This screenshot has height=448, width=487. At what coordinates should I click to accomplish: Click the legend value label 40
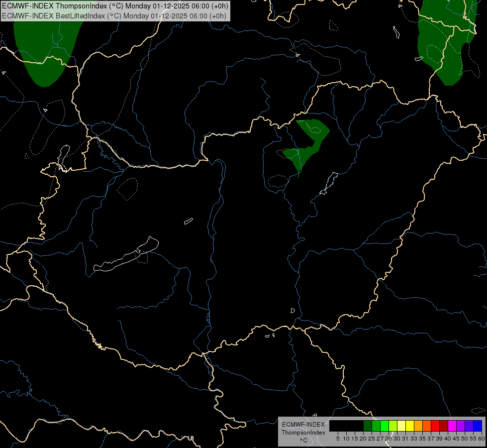(x=448, y=439)
